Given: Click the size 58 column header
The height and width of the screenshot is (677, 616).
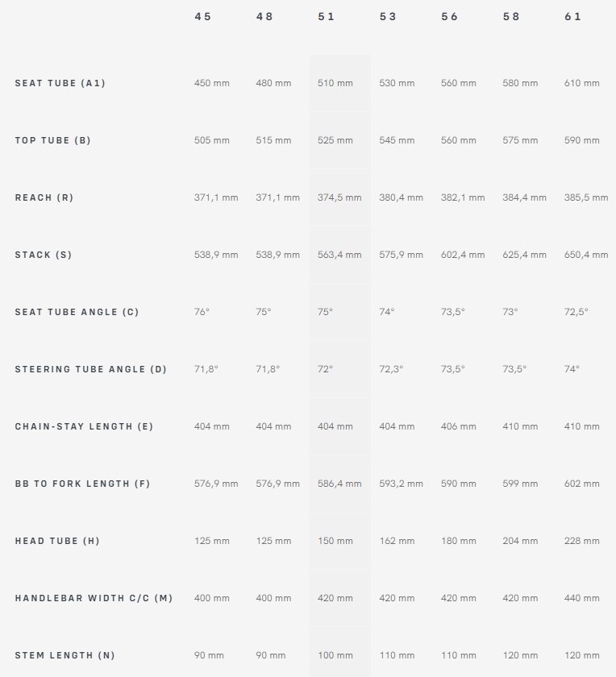Looking at the screenshot, I should tap(511, 17).
